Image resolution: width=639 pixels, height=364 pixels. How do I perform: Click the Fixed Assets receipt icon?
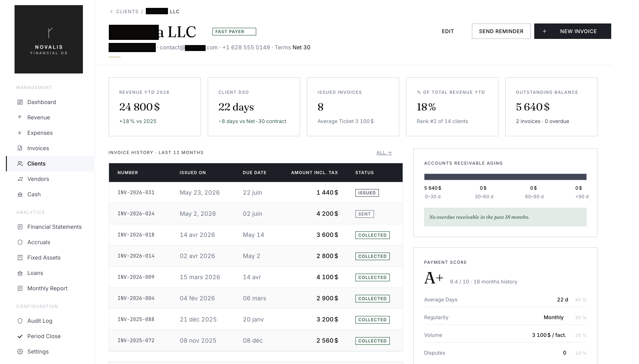click(x=20, y=257)
